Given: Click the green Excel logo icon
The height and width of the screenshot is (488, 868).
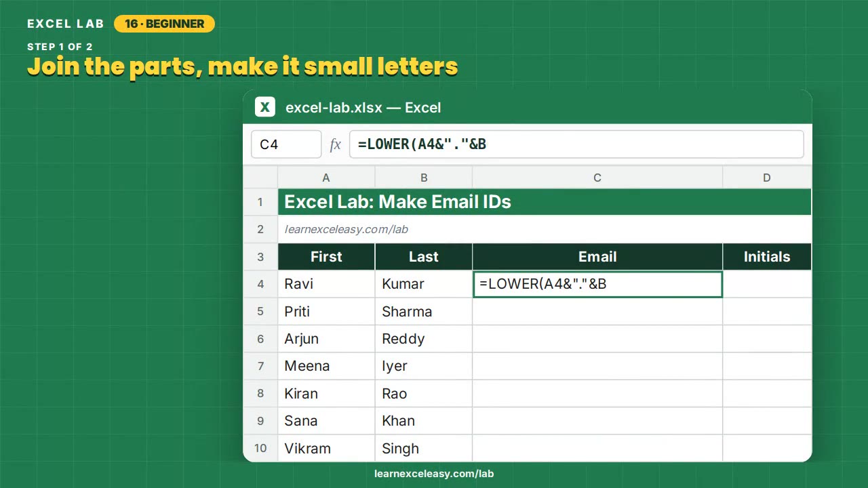Looking at the screenshot, I should point(265,107).
